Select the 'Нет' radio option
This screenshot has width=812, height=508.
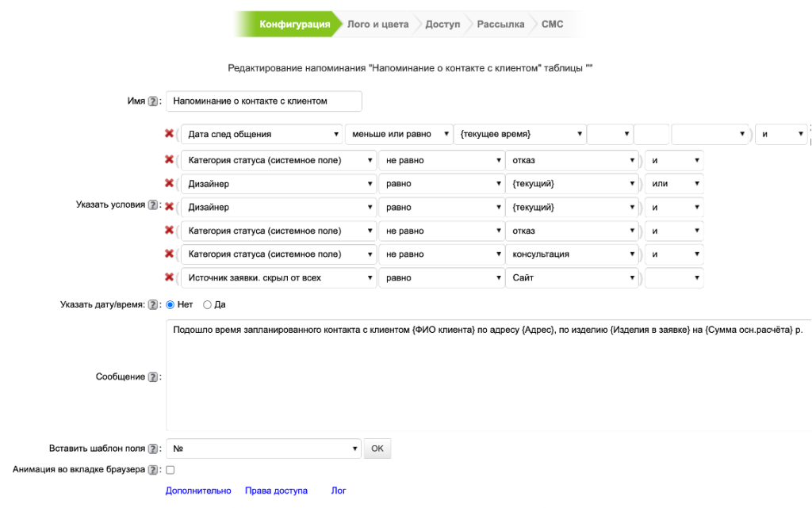[x=169, y=304]
